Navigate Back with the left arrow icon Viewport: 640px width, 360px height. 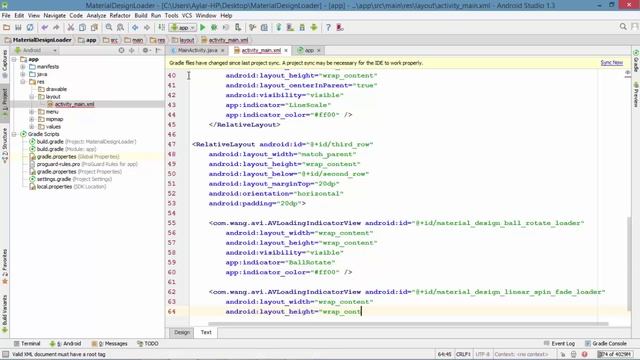coord(135,27)
